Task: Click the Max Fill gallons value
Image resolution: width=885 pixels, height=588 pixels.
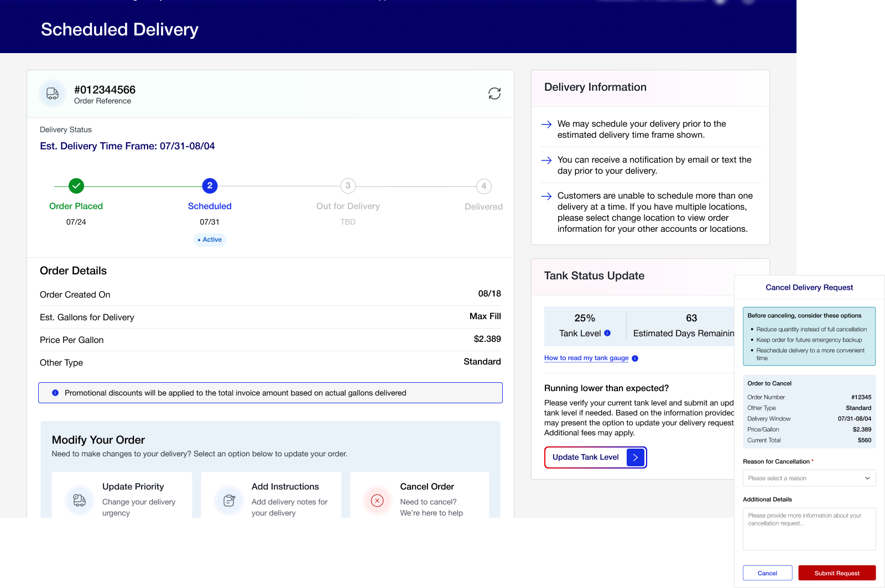Action: [485, 316]
